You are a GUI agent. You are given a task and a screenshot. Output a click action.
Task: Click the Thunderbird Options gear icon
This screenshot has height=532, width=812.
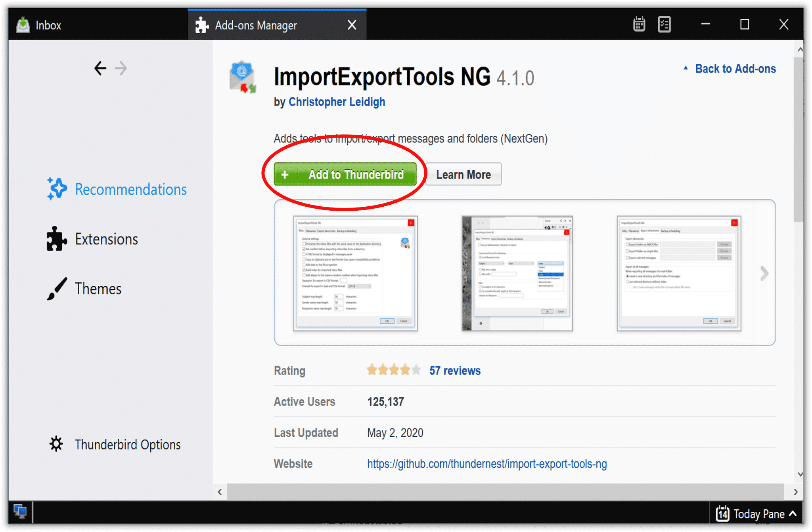[x=56, y=444]
